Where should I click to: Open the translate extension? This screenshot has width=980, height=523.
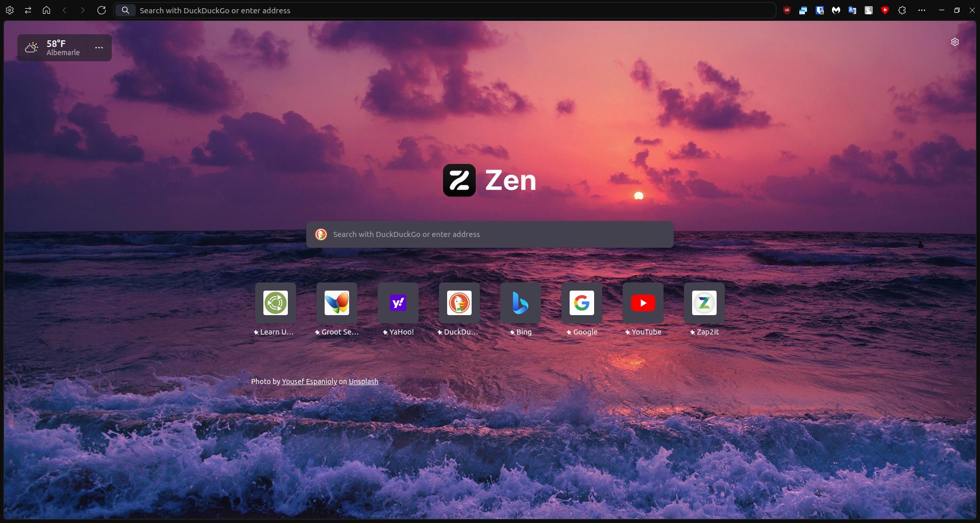[852, 10]
